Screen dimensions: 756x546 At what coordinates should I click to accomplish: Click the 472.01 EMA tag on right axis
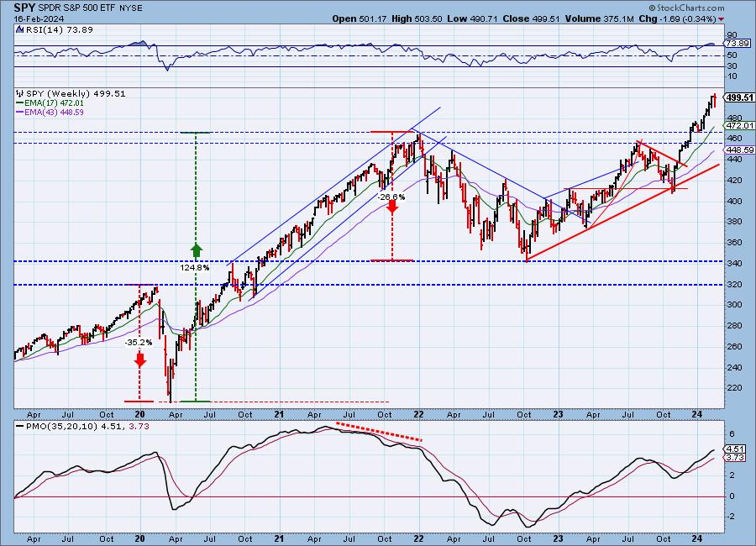pyautogui.click(x=739, y=125)
